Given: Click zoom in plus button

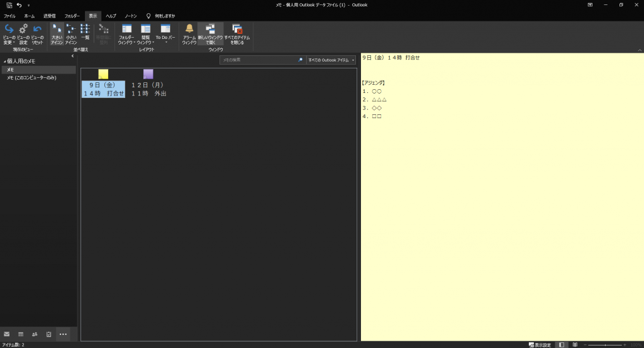Looking at the screenshot, I should tap(625, 345).
